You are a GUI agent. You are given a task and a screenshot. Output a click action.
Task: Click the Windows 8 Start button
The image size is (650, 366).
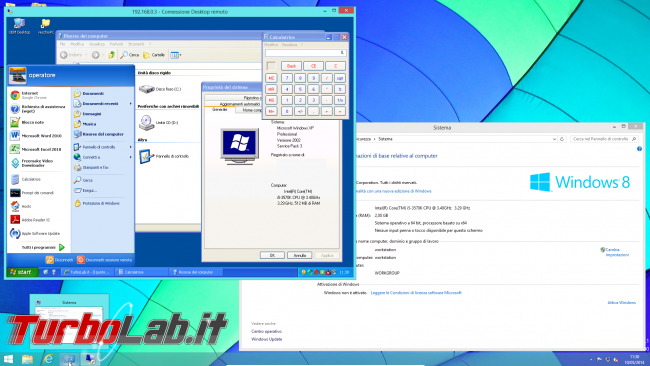(x=8, y=359)
